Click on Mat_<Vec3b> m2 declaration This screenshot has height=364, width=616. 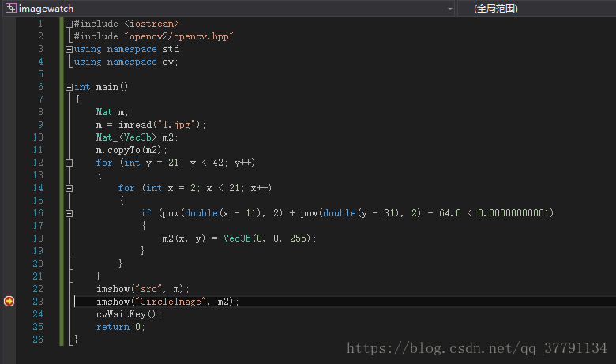pyautogui.click(x=137, y=137)
